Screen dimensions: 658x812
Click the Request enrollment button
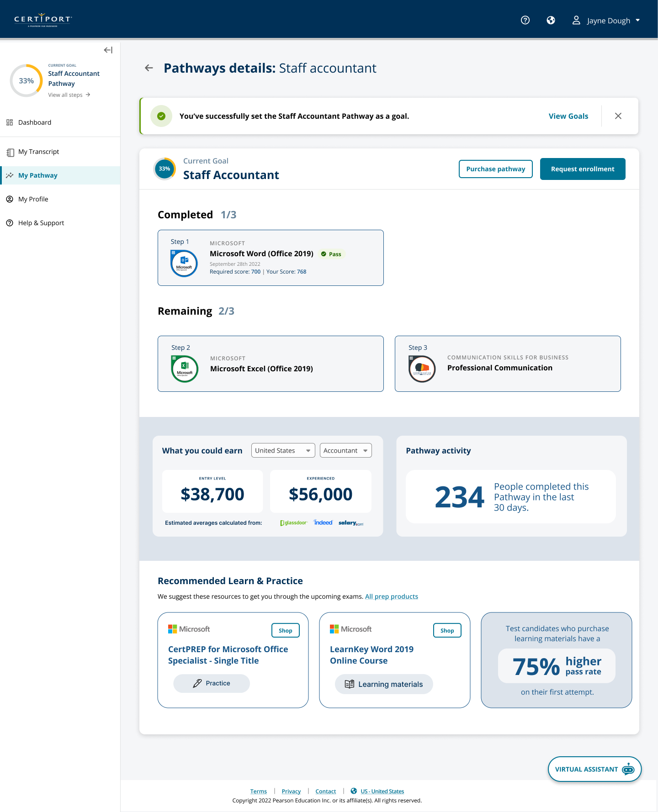pyautogui.click(x=583, y=169)
